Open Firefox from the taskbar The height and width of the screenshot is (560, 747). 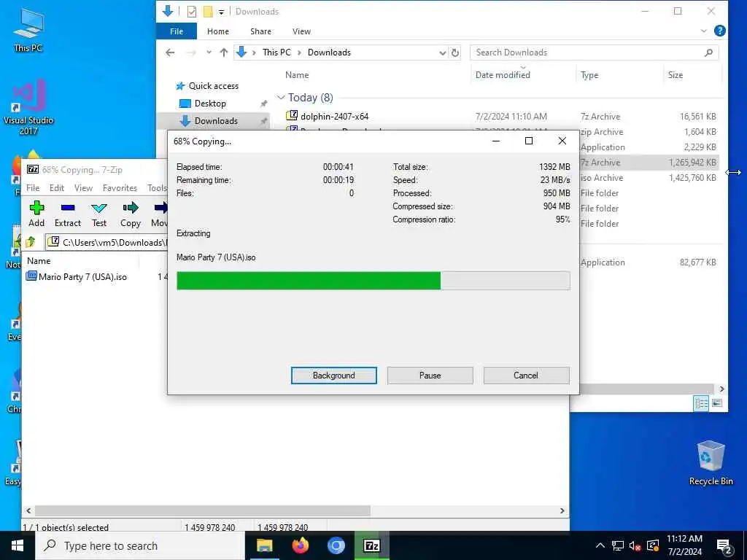[x=300, y=545]
